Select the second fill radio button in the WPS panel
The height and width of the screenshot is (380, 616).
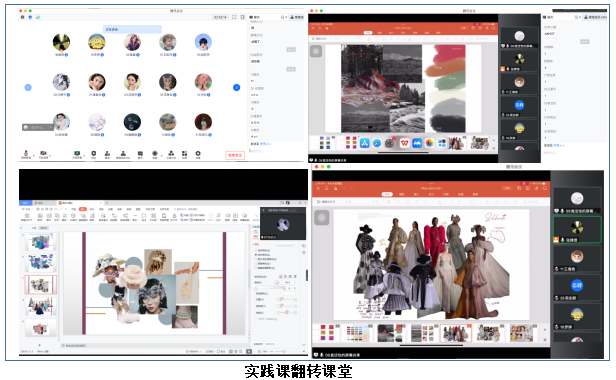point(256,255)
